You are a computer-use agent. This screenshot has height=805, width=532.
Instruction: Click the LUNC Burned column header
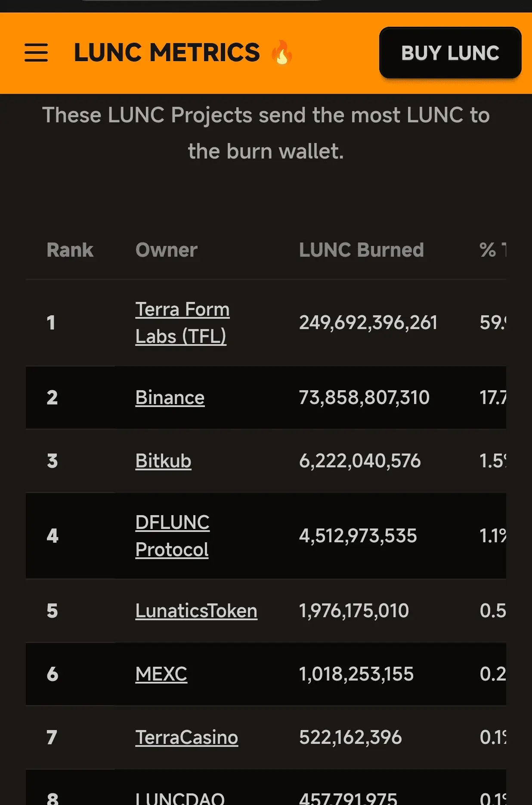coord(362,250)
